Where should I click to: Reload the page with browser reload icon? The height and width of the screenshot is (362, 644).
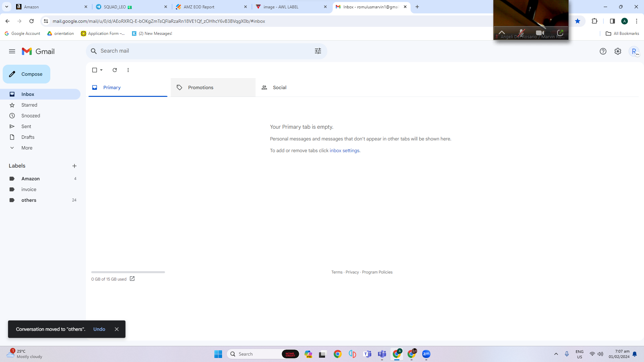[x=32, y=21]
